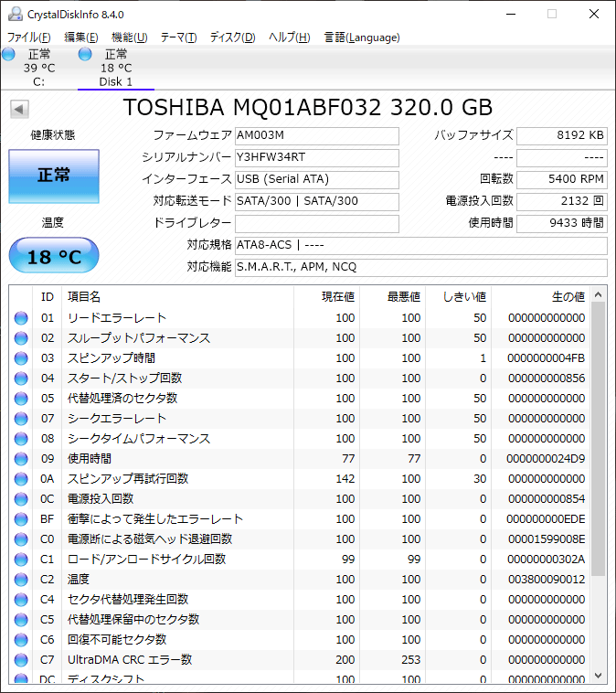
Task: Click the status orb beside スピンアップ時間
Action: tap(21, 358)
